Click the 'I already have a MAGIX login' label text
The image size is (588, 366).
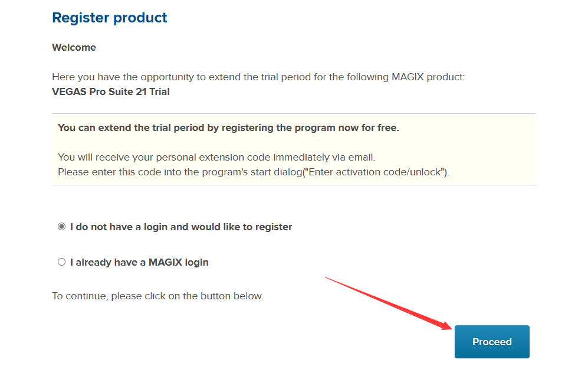(139, 262)
